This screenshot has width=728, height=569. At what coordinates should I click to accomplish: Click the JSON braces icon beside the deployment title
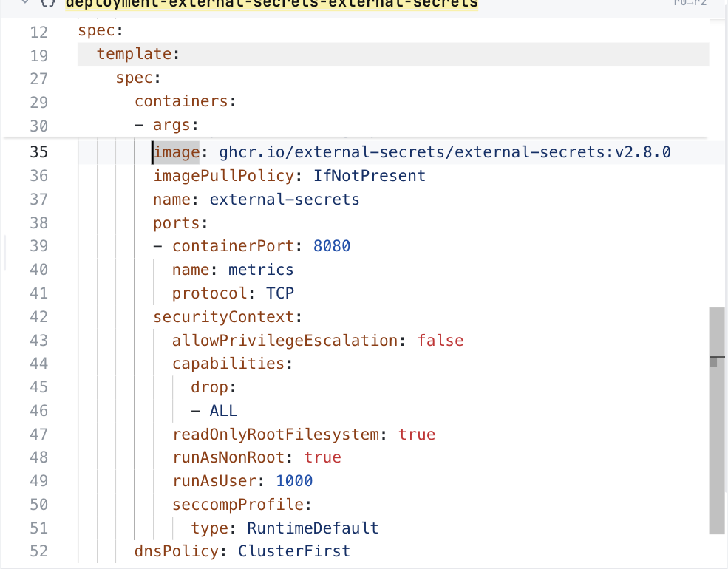tap(47, 4)
